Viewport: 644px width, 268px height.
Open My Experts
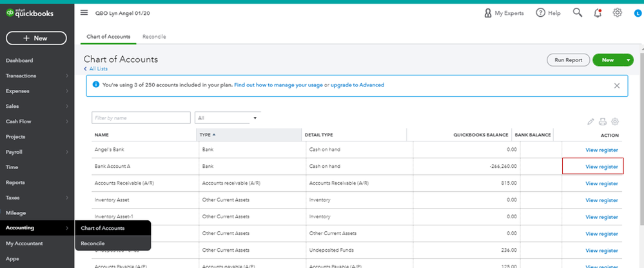[504, 13]
